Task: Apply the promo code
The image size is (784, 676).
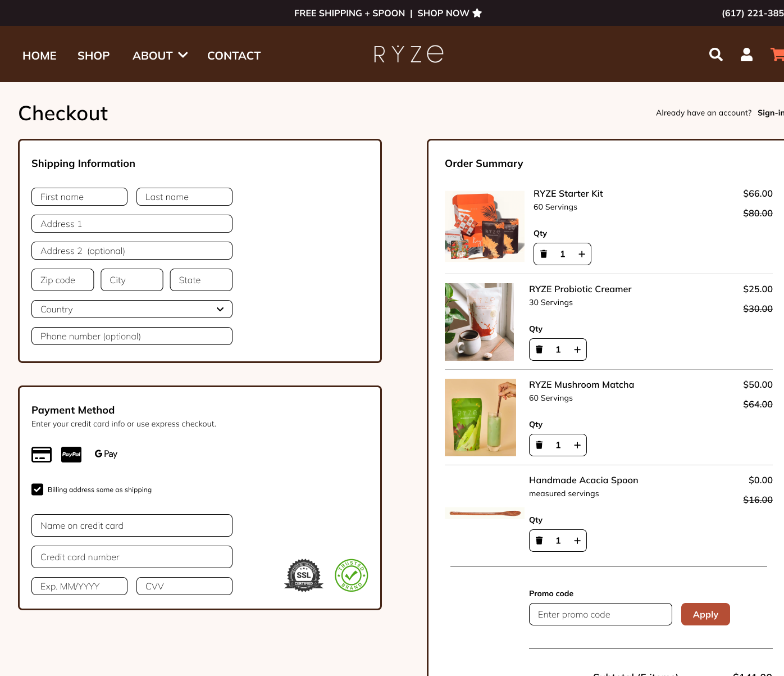Action: (x=705, y=614)
